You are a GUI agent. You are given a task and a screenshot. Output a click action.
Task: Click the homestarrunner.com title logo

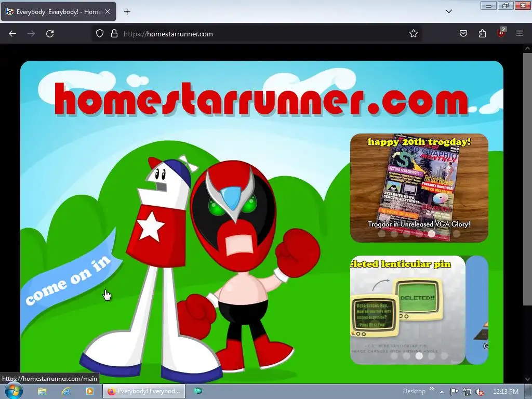coord(261,99)
